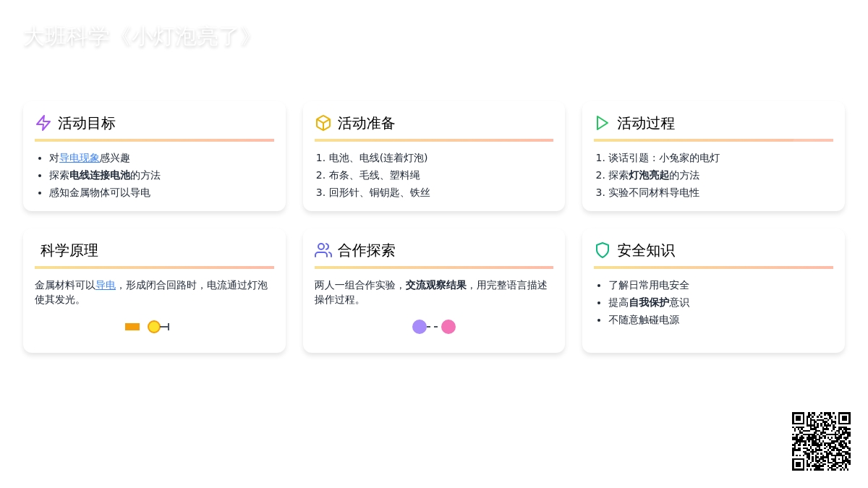Select the yellow light bulb circle
The image size is (868, 488).
(154, 327)
